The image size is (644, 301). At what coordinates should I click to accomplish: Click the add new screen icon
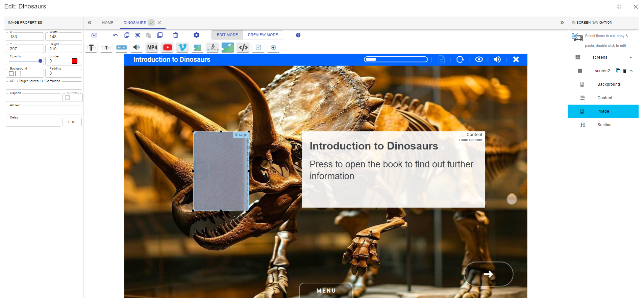94,35
